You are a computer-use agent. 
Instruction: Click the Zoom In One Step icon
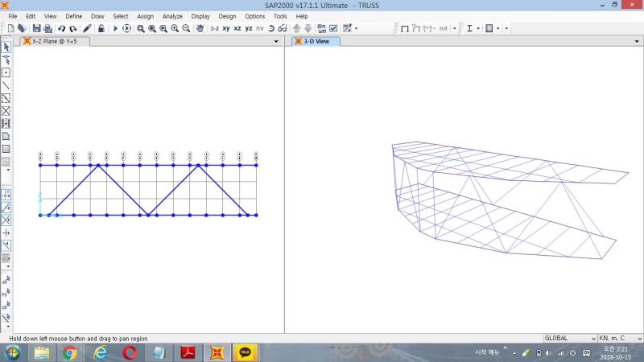(x=175, y=28)
